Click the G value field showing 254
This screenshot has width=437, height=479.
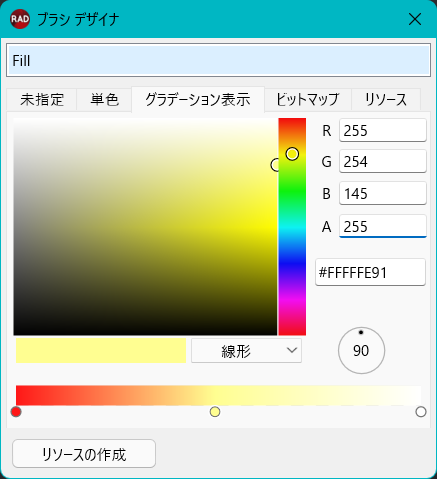(383, 161)
